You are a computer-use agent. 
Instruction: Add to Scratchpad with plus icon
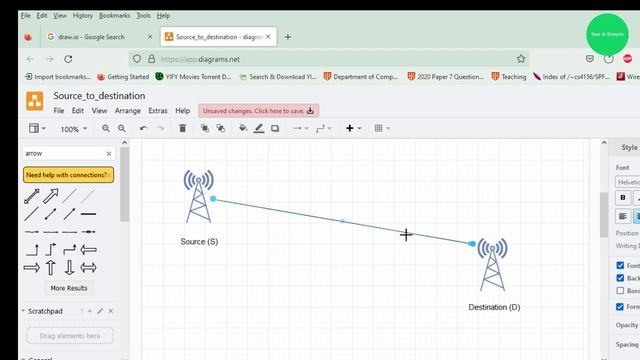[90, 311]
